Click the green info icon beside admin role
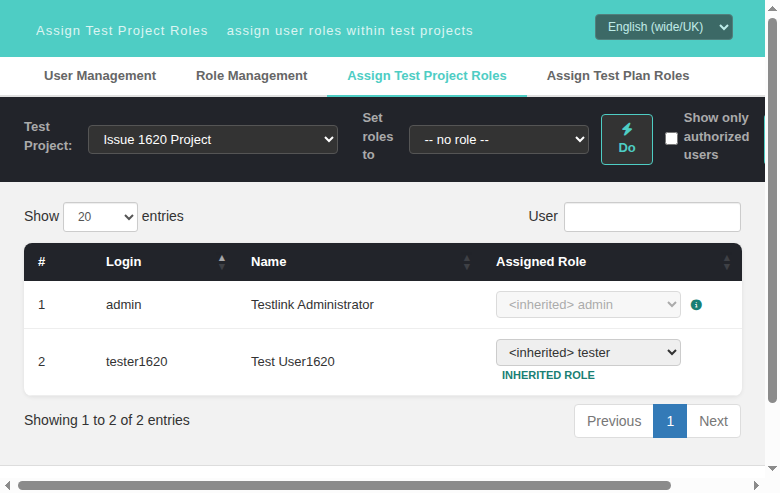 coord(696,305)
